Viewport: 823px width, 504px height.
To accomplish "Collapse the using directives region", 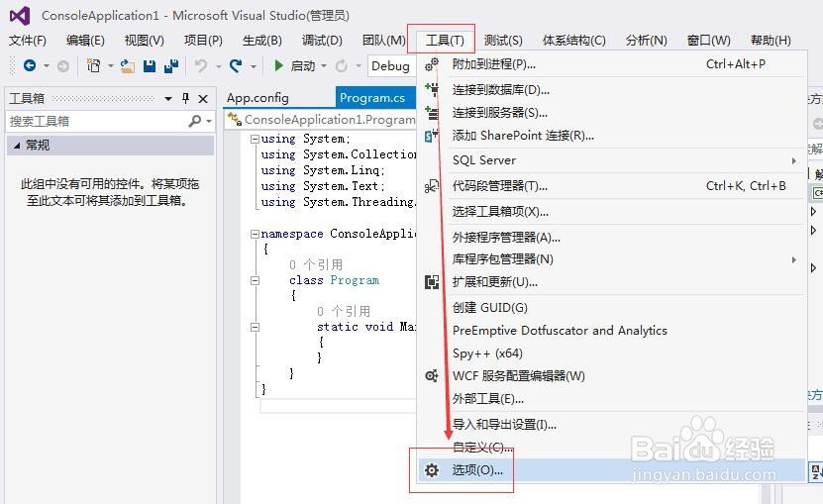I will (255, 140).
